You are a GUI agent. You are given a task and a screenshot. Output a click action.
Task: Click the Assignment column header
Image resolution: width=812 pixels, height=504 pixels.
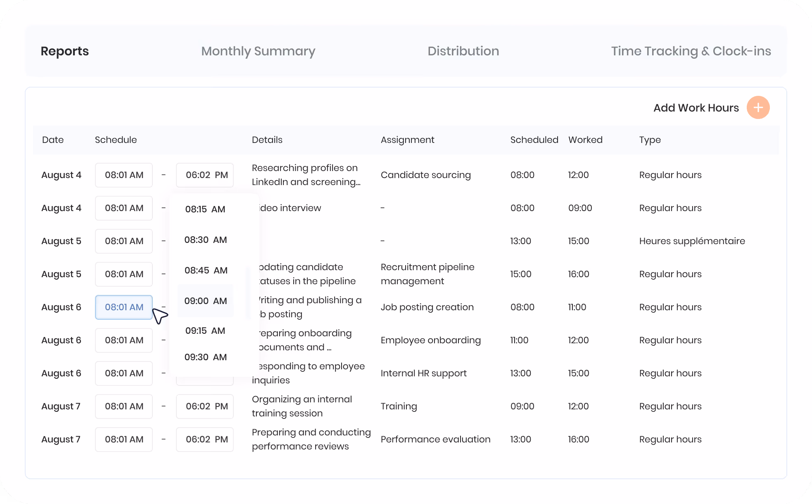[407, 140]
